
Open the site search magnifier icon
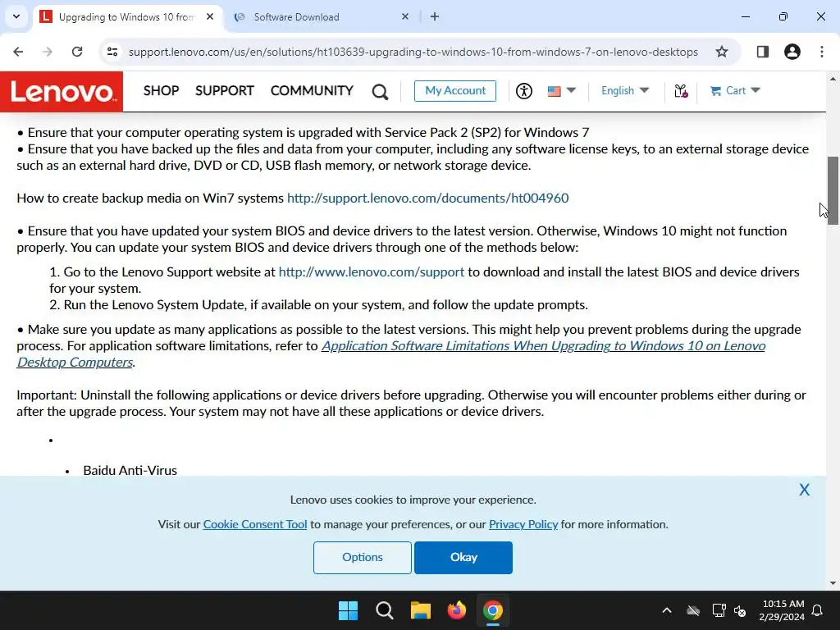tap(380, 92)
